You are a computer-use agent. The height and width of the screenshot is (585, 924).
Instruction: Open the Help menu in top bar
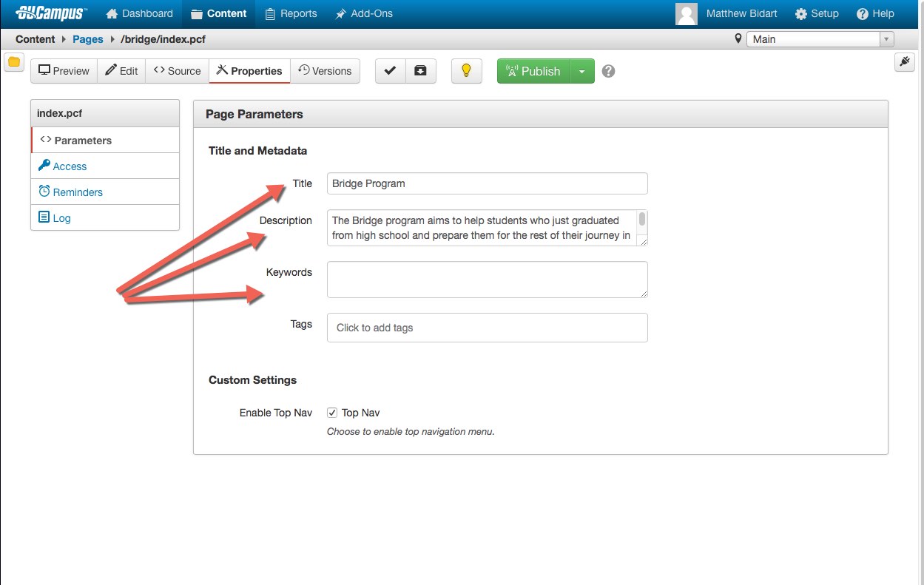click(875, 13)
